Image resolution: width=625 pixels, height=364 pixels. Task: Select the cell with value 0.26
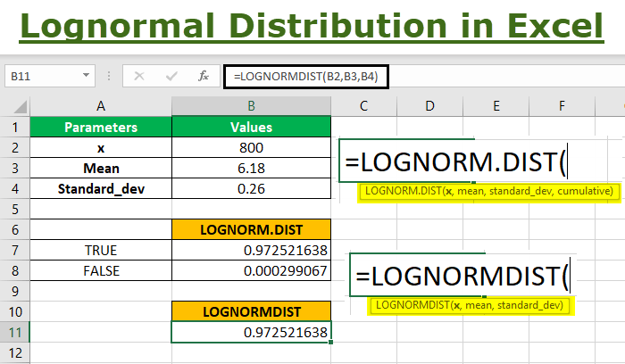pos(251,189)
